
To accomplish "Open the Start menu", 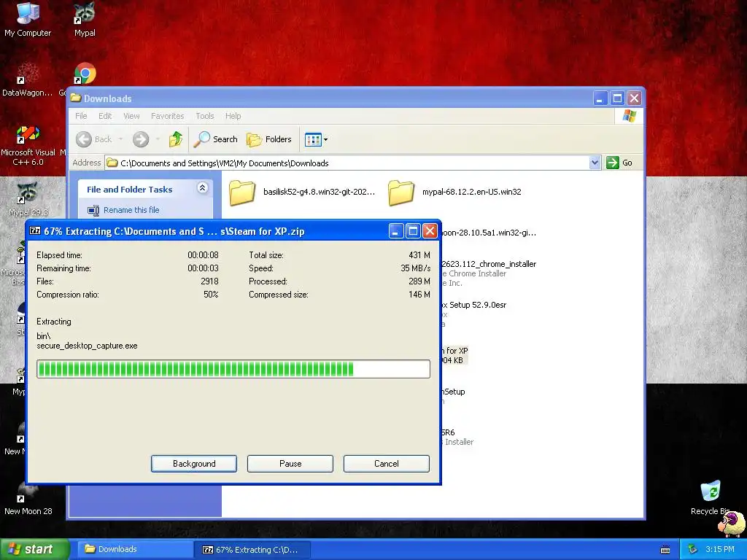I will pos(34,549).
